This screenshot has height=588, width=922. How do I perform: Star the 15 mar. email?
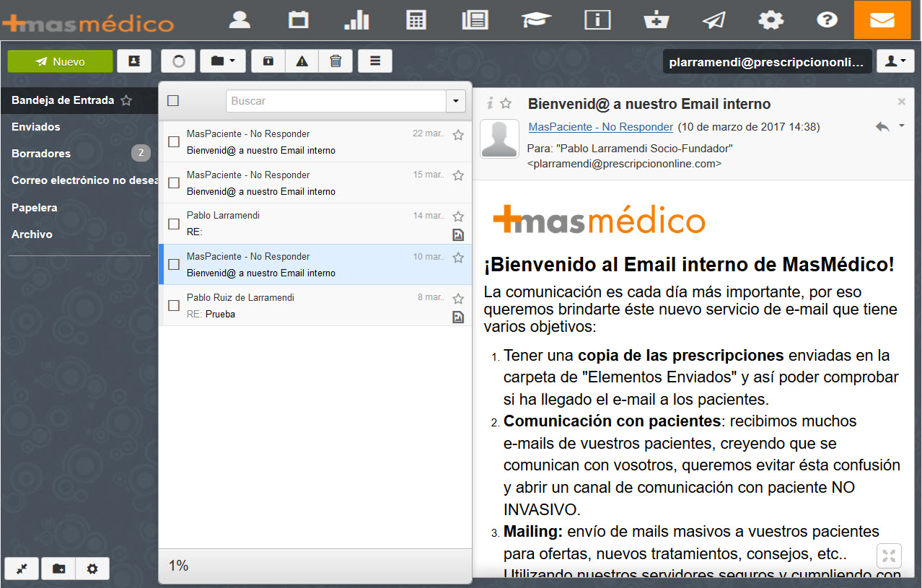point(457,175)
